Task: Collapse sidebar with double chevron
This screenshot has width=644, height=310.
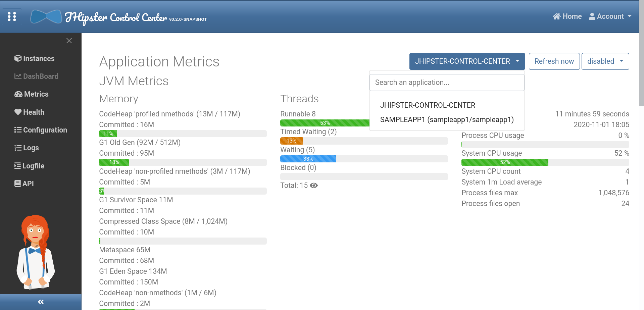Action: tap(41, 302)
